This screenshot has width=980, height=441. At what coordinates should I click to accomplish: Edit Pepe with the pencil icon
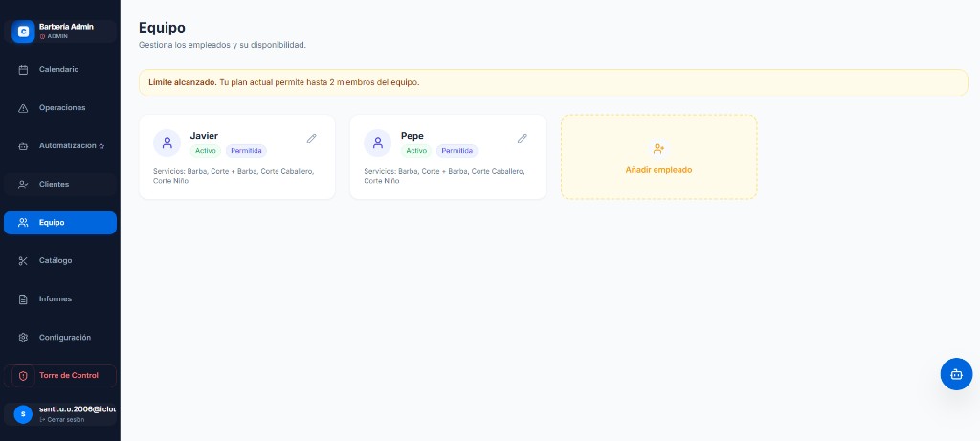[x=523, y=139]
